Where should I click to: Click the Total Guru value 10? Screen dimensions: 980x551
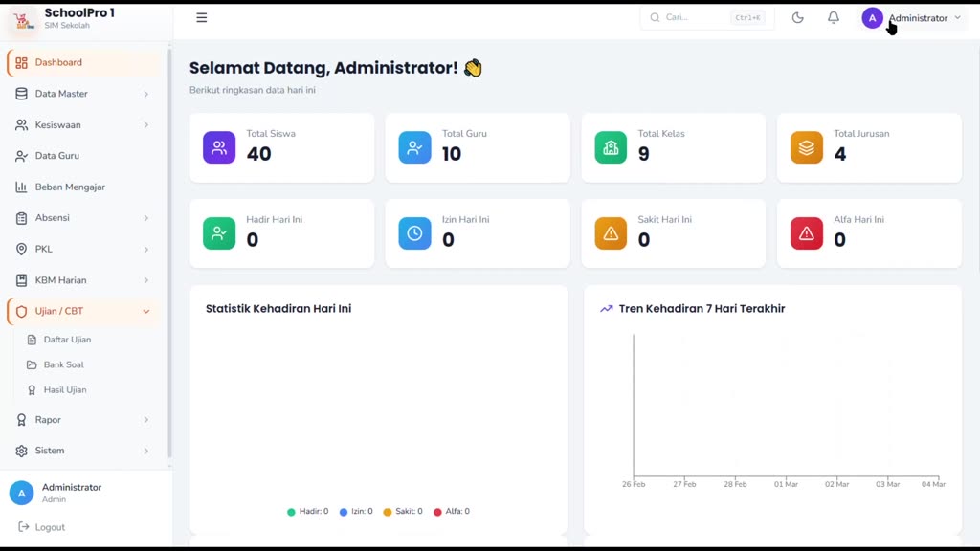coord(452,154)
